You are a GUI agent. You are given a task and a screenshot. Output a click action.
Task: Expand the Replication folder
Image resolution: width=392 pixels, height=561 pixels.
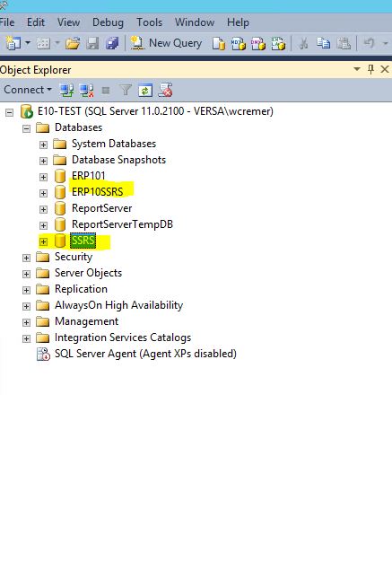tap(26, 290)
